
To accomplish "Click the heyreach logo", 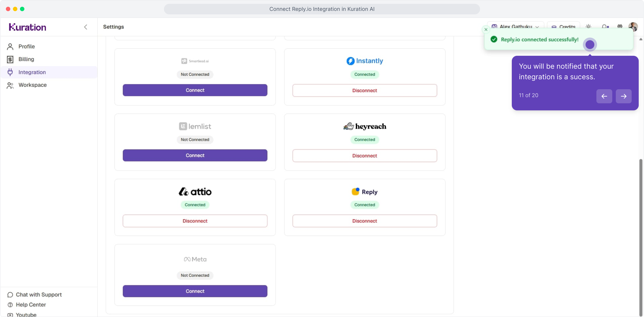I will click(365, 126).
